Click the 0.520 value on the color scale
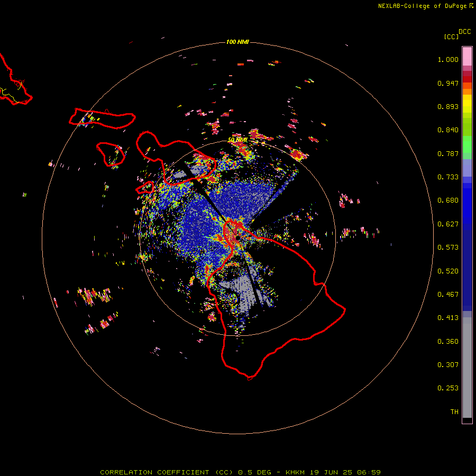This screenshot has height=476, width=476. pos(448,271)
